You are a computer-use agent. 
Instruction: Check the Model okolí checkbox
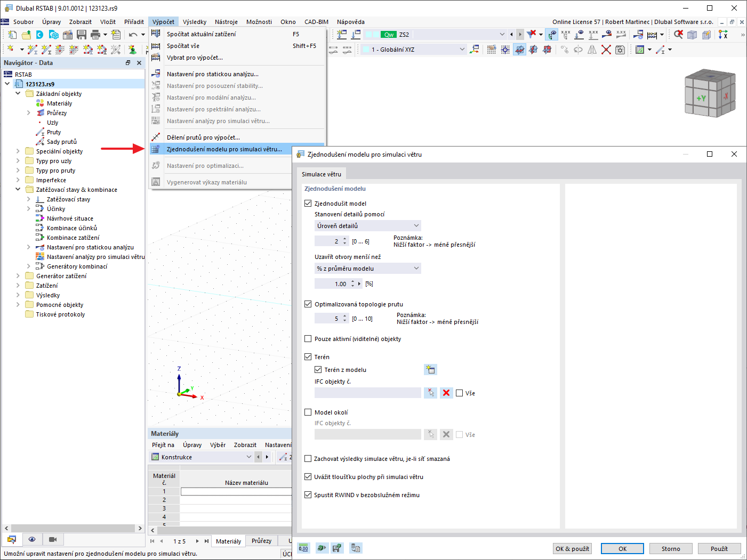(x=308, y=412)
